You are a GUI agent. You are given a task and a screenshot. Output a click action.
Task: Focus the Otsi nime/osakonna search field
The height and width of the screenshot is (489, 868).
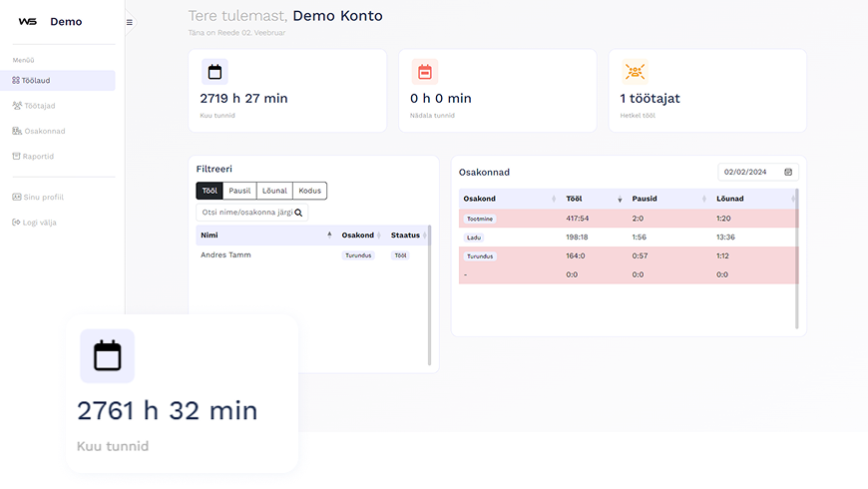[x=245, y=213]
